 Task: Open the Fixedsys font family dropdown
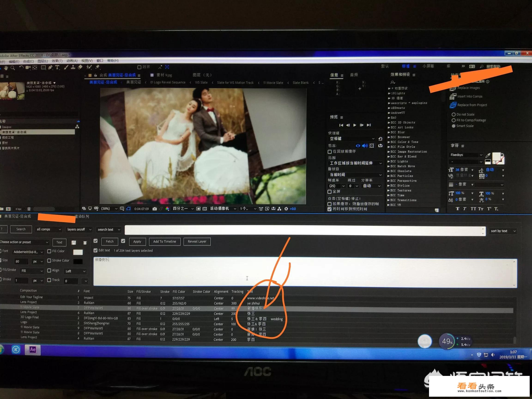coord(466,155)
